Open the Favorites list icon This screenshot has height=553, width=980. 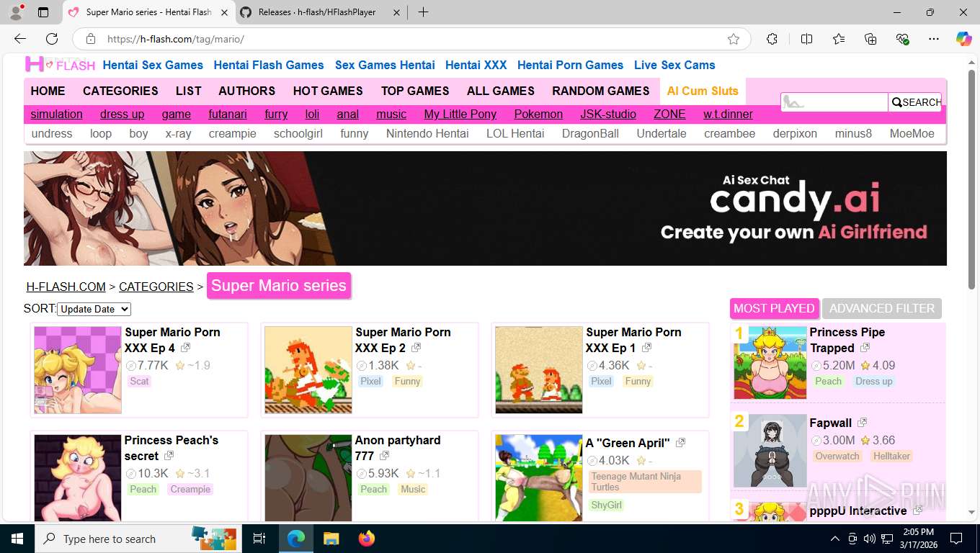tap(839, 39)
